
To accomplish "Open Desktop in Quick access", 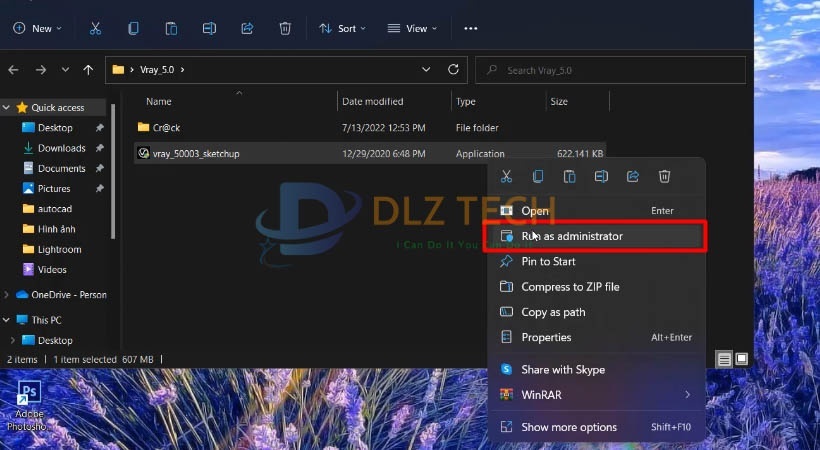I will pyautogui.click(x=55, y=128).
